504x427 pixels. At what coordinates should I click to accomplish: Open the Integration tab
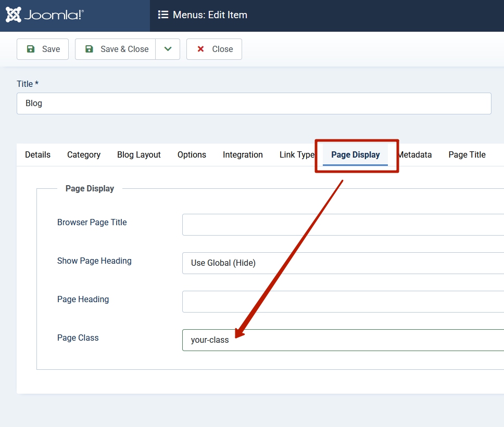click(243, 154)
